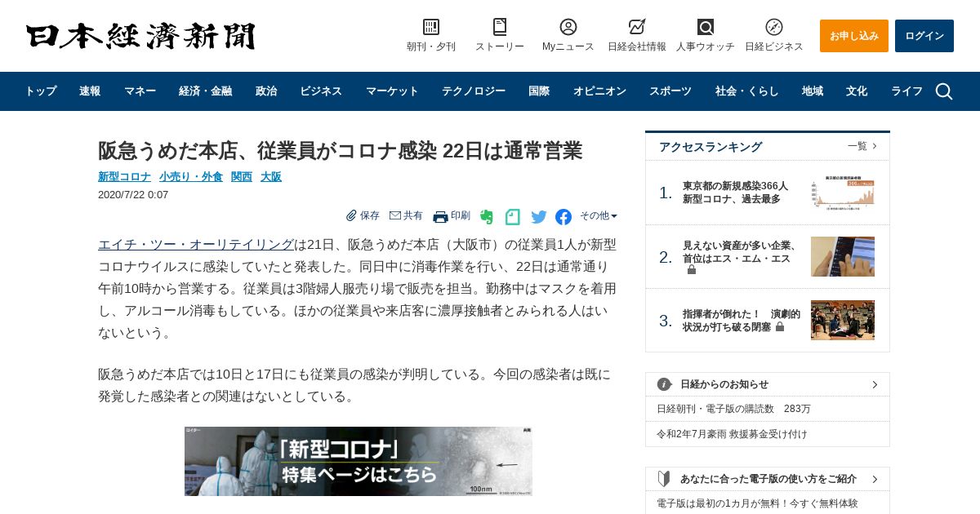Open the 政治 menu item
The image size is (980, 514).
pos(266,91)
